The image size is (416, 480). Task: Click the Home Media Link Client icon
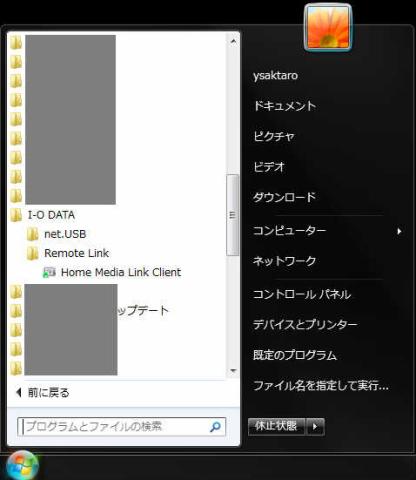pos(49,272)
